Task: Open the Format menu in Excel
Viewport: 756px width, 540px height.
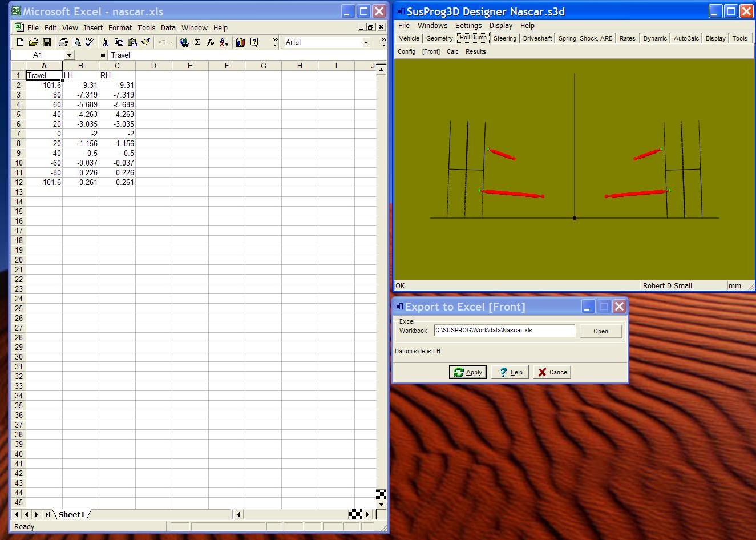Action: click(x=120, y=28)
